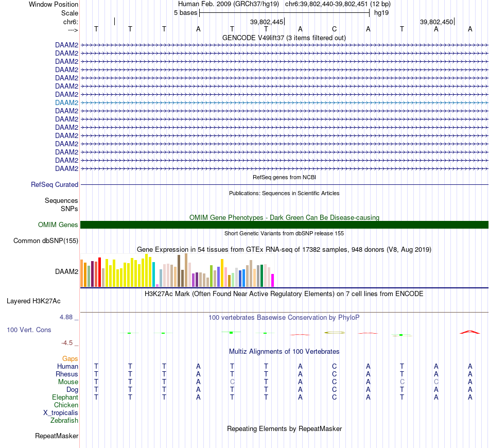The image size is (489, 448).
Task: Select the Gaps row label
Action: tap(70, 359)
